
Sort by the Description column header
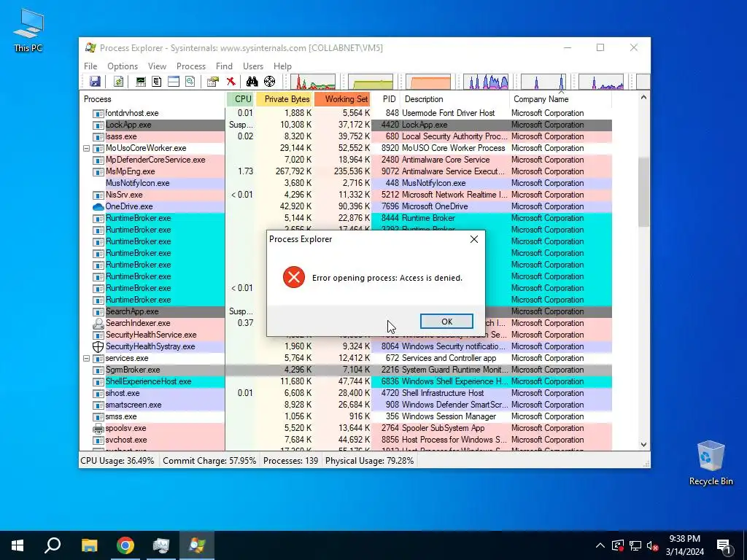click(455, 99)
